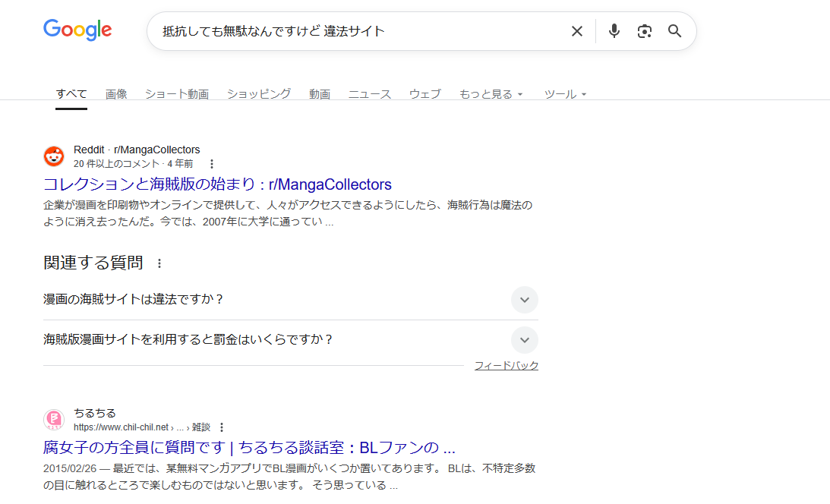Click the フィードバック link
830x504 pixels.
click(x=506, y=365)
